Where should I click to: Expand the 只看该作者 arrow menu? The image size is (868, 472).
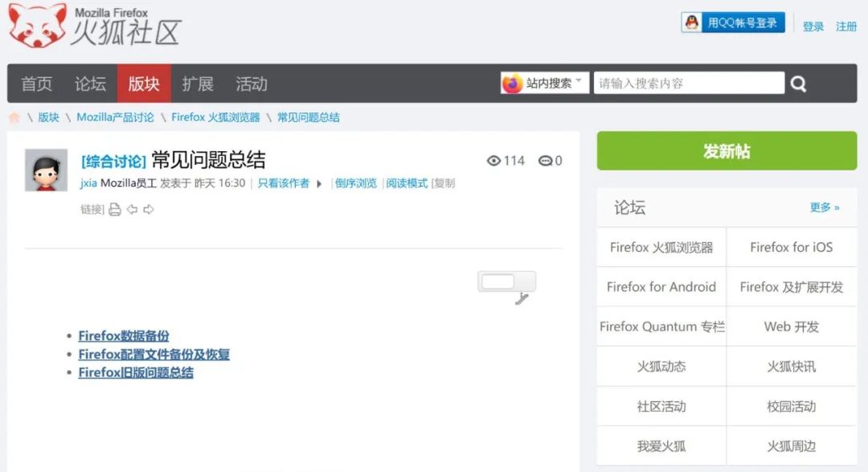point(319,183)
